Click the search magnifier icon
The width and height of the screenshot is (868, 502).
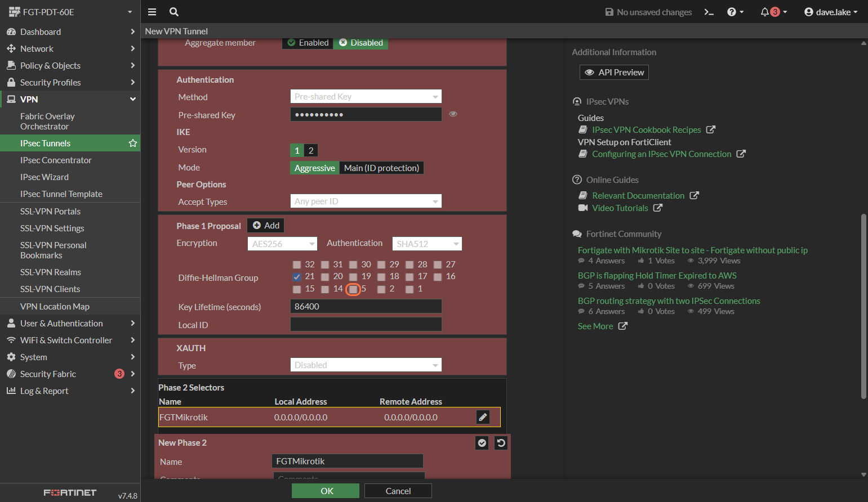pyautogui.click(x=174, y=12)
